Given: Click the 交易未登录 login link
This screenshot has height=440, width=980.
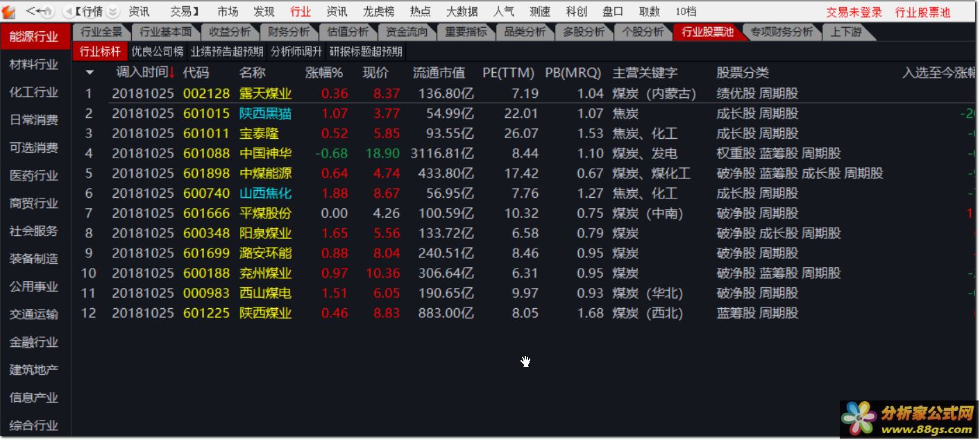Looking at the screenshot, I should [x=854, y=12].
